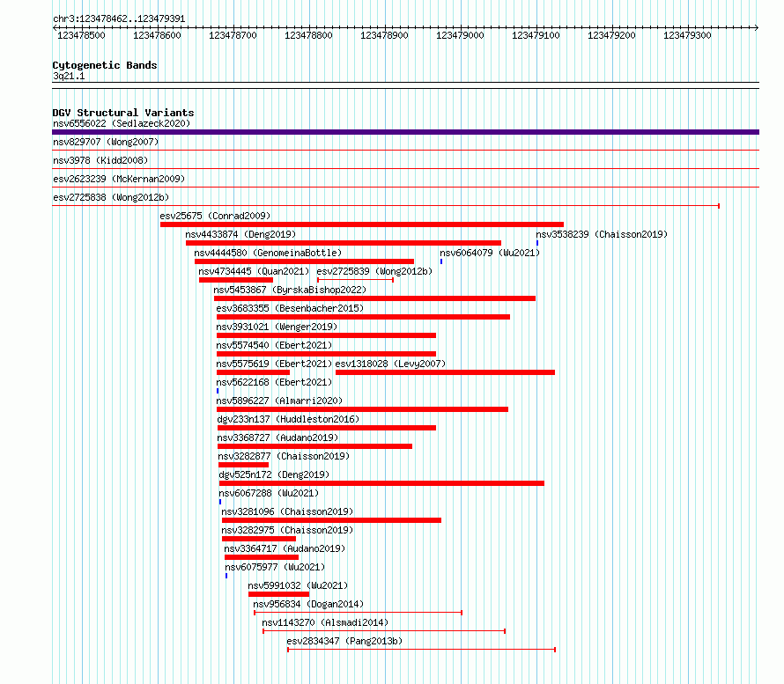The image size is (784, 684).
Task: Open nsv3931021 (Wenger2019) variant label
Action: [x=277, y=327]
